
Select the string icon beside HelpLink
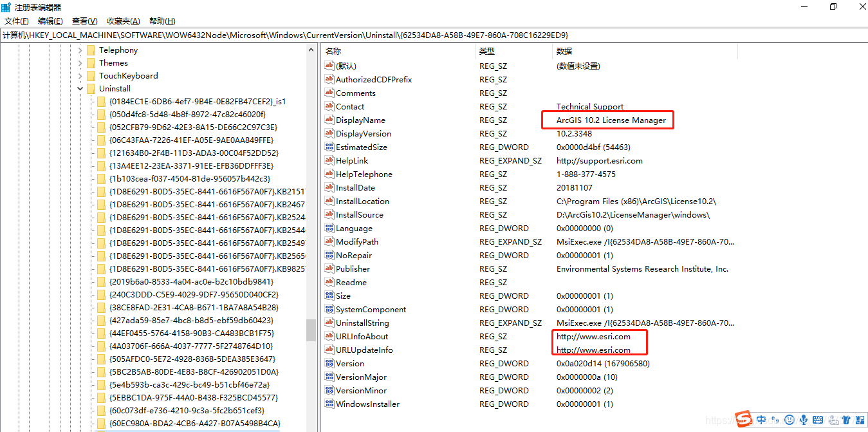click(x=329, y=161)
